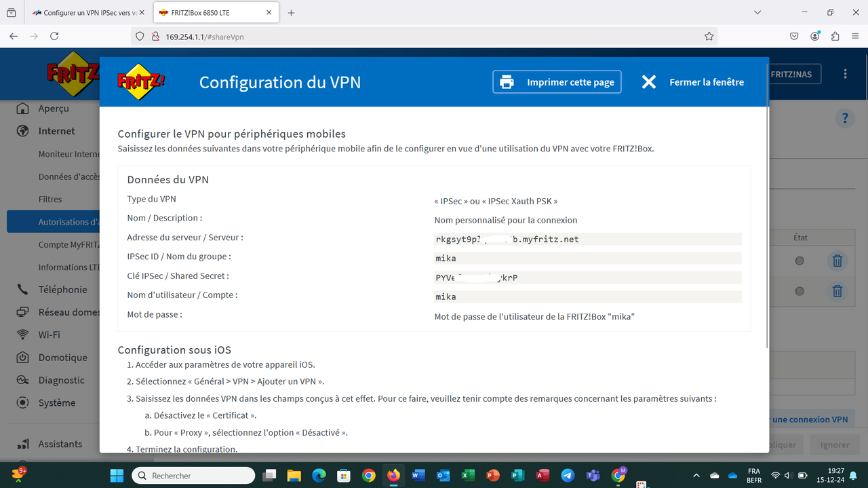The height and width of the screenshot is (488, 868).
Task: Delete the first VPN connection via trash icon
Action: 837,261
